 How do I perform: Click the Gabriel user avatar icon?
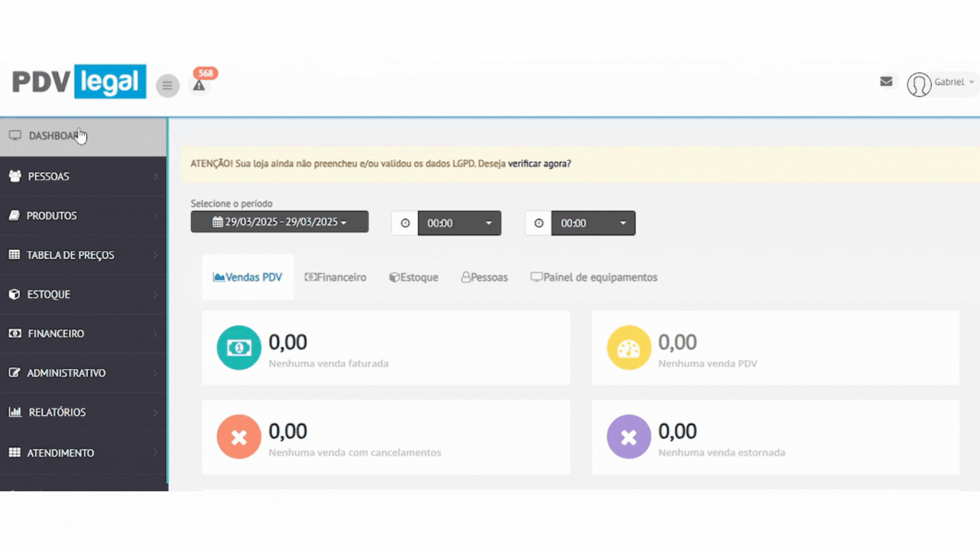pos(919,84)
